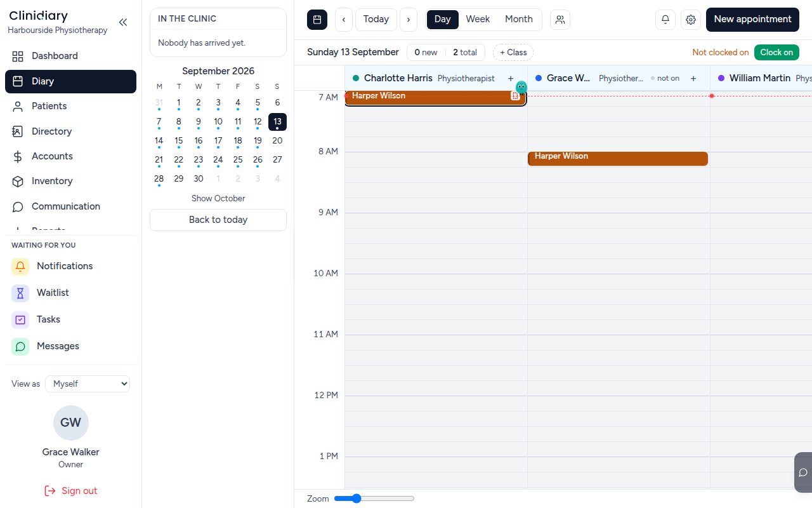
Task: Expand Show October in mini calendar
Action: tap(218, 198)
